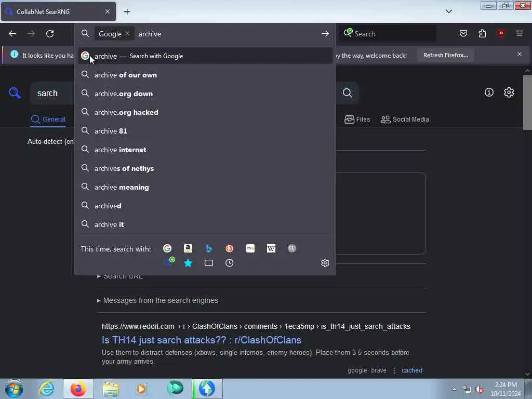
Task: Select 'archived' suggestion
Action: coord(205,206)
